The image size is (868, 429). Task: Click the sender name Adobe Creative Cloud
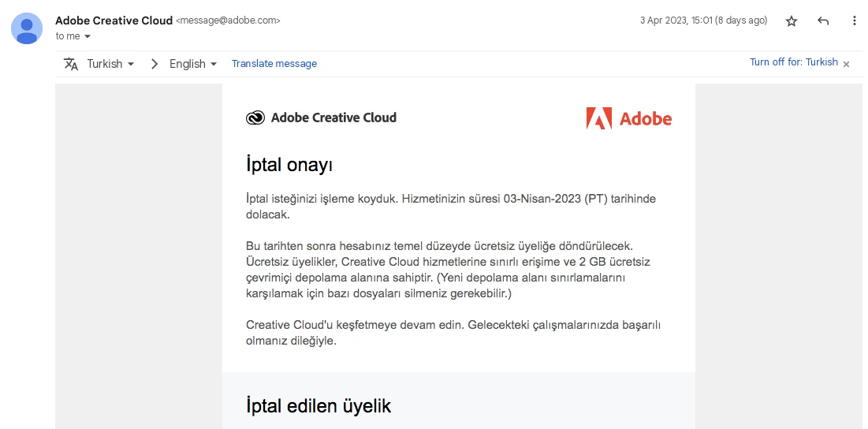pyautogui.click(x=114, y=21)
